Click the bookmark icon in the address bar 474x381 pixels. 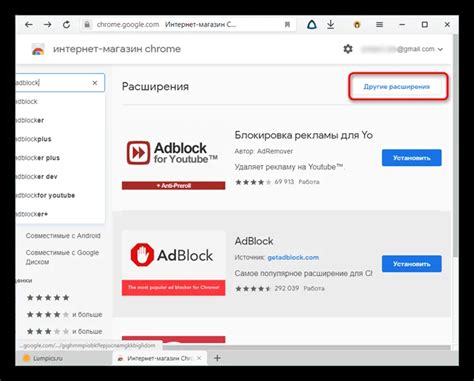[x=287, y=24]
